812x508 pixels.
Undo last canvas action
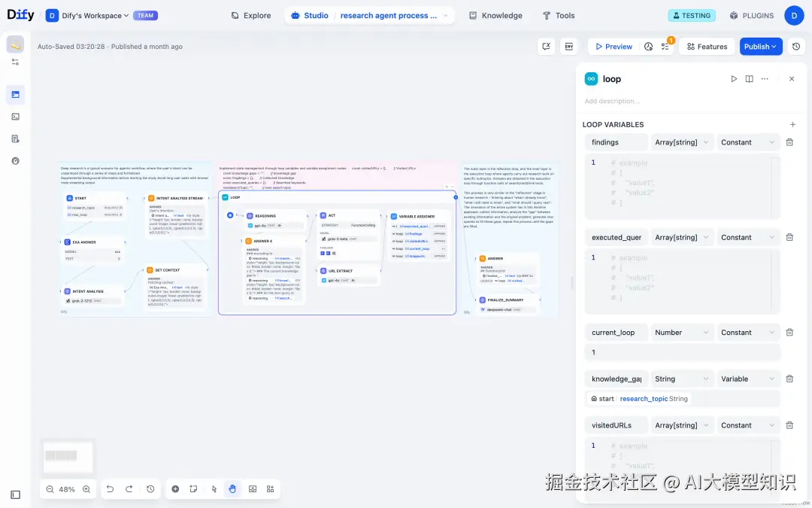(x=110, y=489)
